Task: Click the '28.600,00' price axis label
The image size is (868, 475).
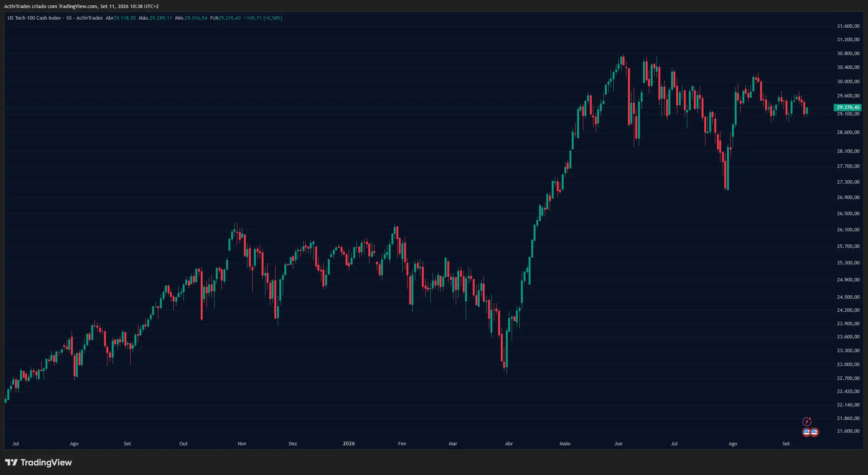Action: pos(848,132)
